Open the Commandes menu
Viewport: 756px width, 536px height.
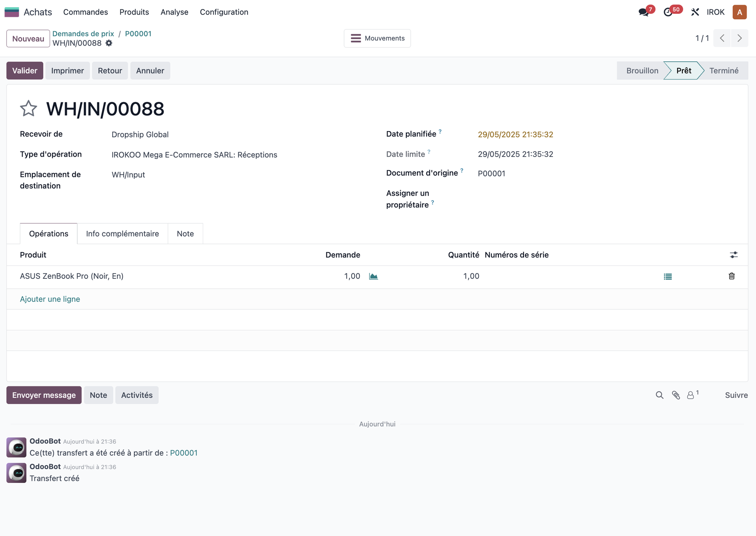[x=85, y=12]
